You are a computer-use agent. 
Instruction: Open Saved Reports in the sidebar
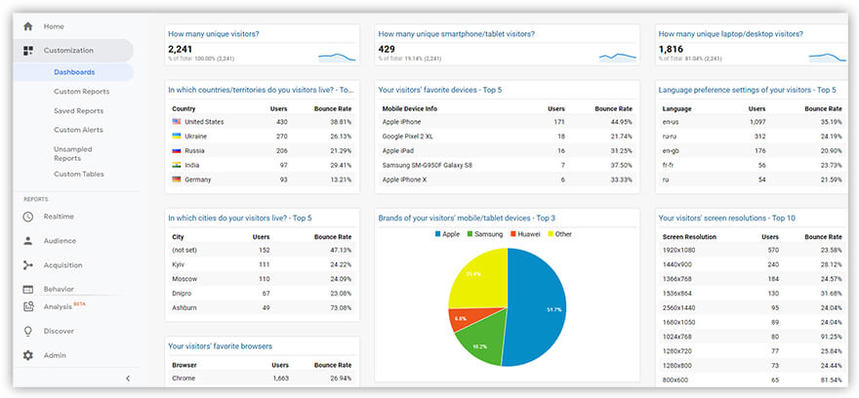pyautogui.click(x=78, y=111)
